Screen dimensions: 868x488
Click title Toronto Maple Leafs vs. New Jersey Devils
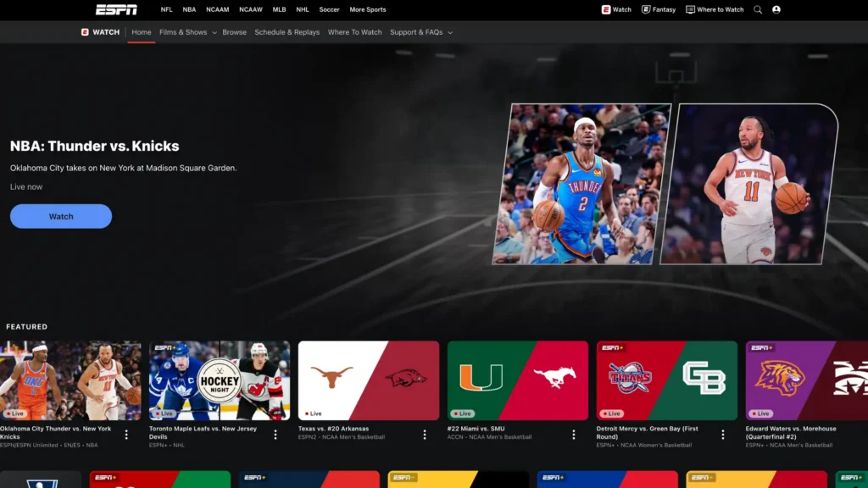[x=203, y=432]
